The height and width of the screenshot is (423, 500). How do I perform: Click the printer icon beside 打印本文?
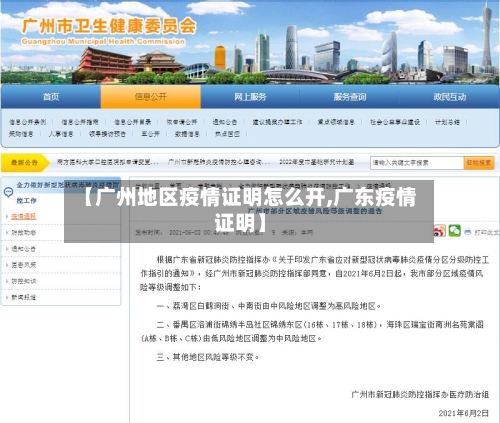point(468,232)
